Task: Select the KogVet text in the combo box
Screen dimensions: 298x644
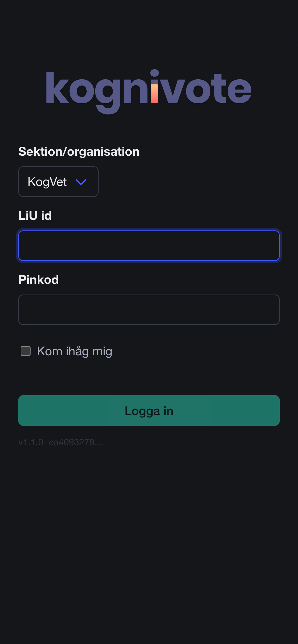Action: point(47,182)
